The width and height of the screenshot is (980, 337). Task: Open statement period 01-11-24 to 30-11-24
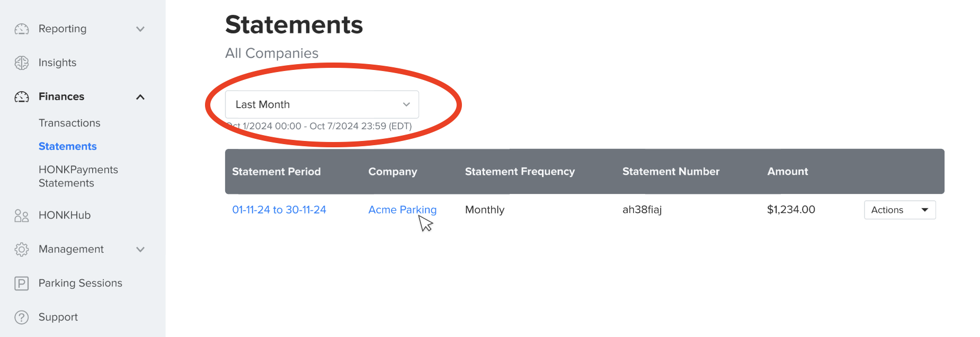point(279,210)
